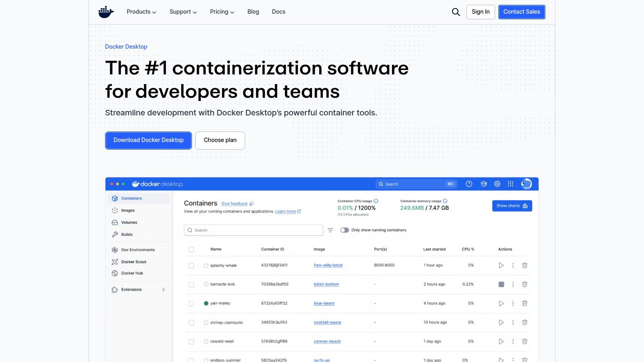Check the oswald-west row checkbox

click(x=192, y=341)
